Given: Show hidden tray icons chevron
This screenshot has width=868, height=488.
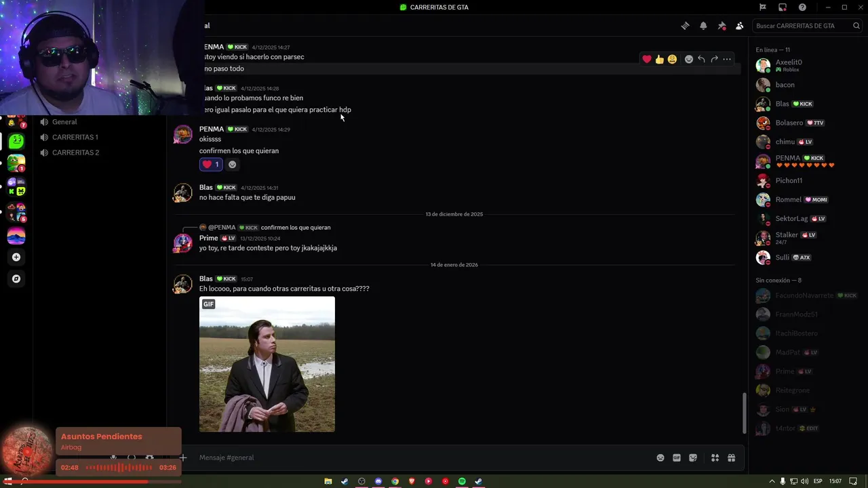Looking at the screenshot, I should click(x=772, y=481).
